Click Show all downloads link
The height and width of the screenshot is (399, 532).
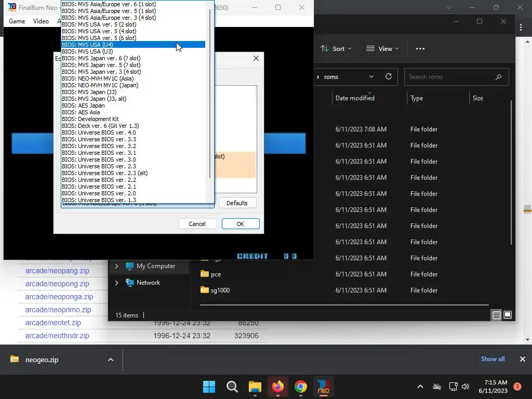point(493,359)
